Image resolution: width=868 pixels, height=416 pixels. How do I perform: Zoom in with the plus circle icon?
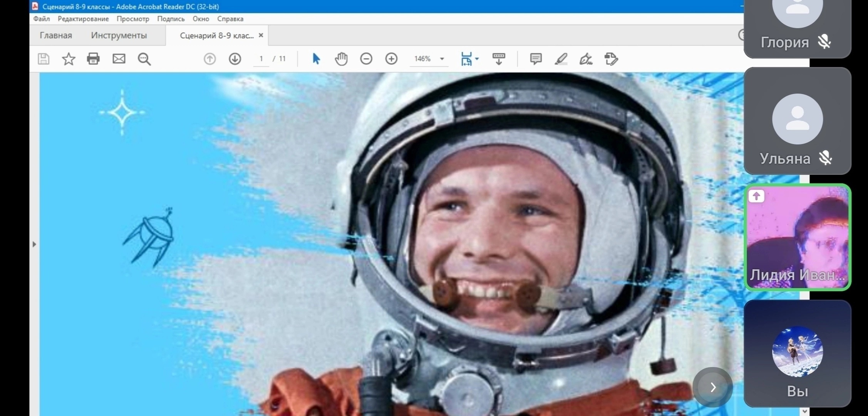(x=391, y=59)
